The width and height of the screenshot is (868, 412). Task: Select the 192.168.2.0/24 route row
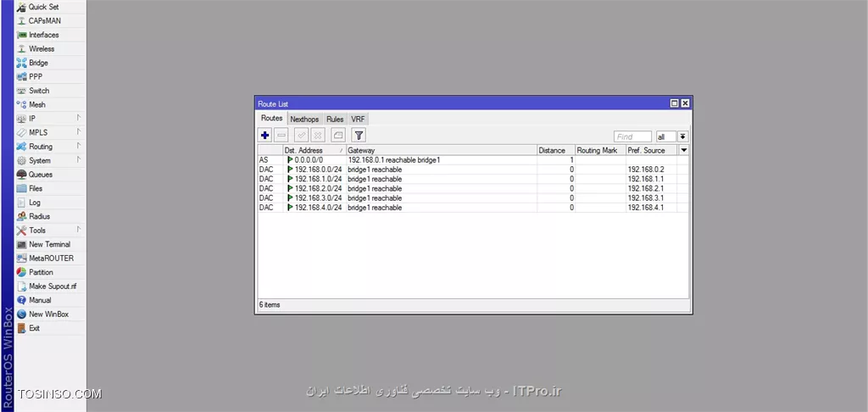click(473, 188)
